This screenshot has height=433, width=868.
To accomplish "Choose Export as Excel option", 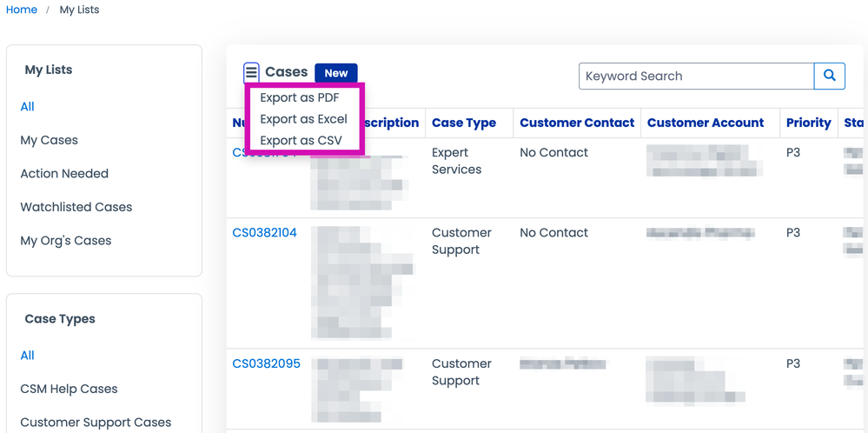I will click(x=303, y=119).
